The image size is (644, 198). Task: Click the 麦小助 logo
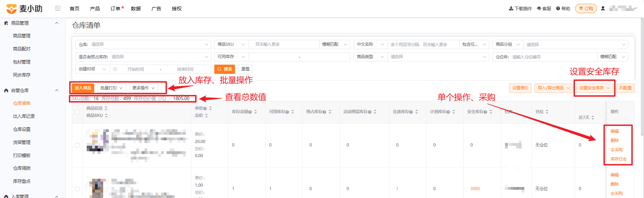[x=25, y=9]
